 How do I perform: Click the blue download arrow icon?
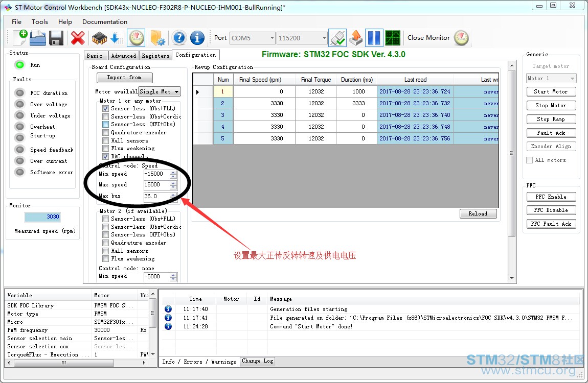click(x=116, y=38)
